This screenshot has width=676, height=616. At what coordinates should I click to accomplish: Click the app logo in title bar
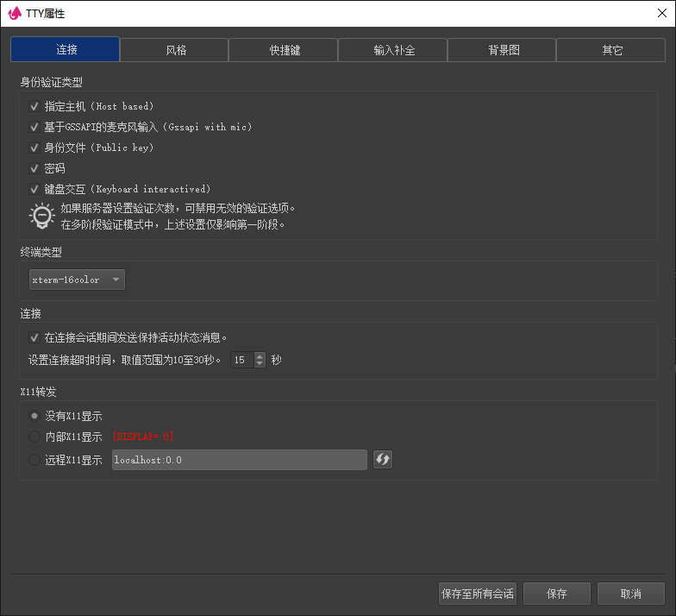[x=14, y=13]
